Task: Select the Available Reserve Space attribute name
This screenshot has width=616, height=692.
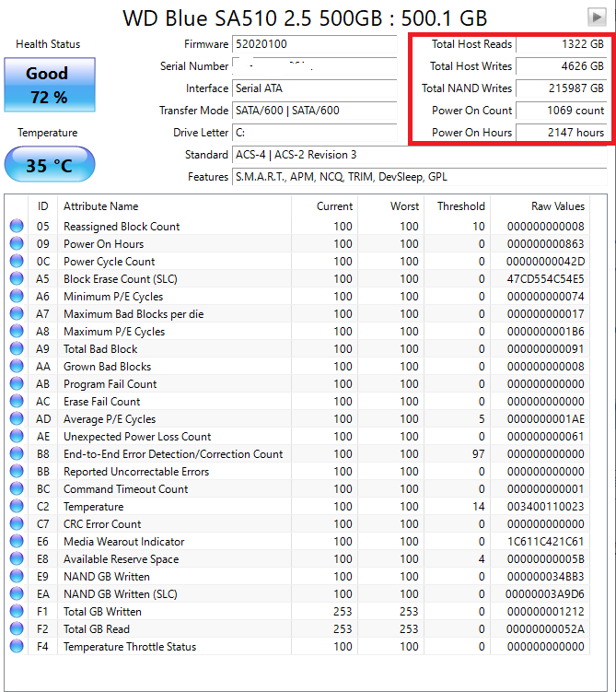Action: tap(121, 559)
